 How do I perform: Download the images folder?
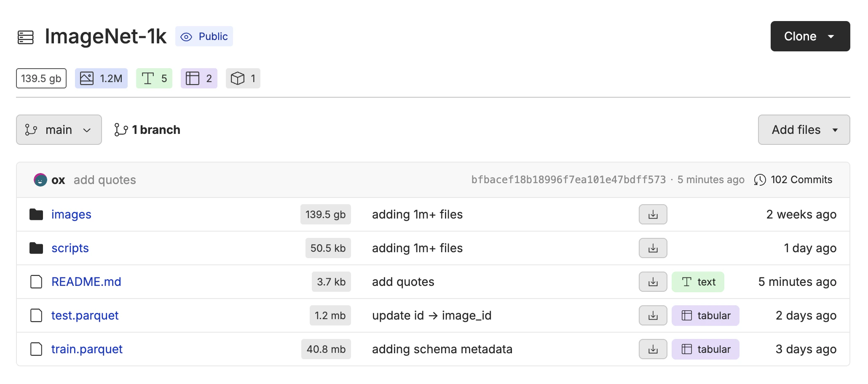653,214
